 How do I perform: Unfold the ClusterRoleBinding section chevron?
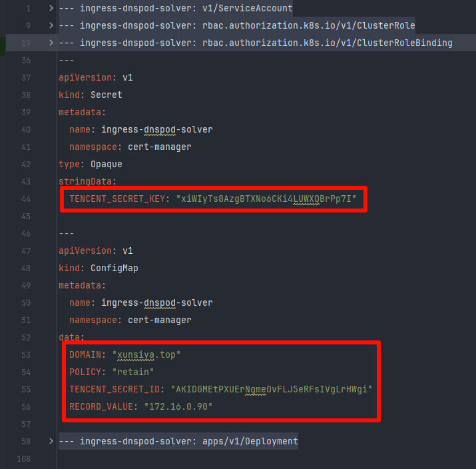(x=51, y=43)
